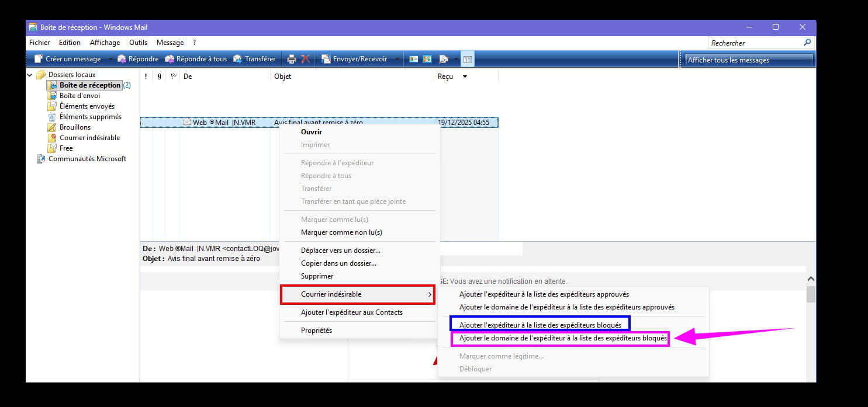
Task: Open the Éléments supprimés trash folder
Action: [x=90, y=117]
